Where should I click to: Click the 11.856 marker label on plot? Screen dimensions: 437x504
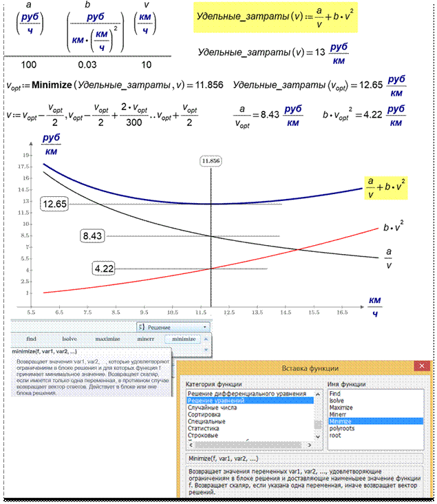[211, 160]
